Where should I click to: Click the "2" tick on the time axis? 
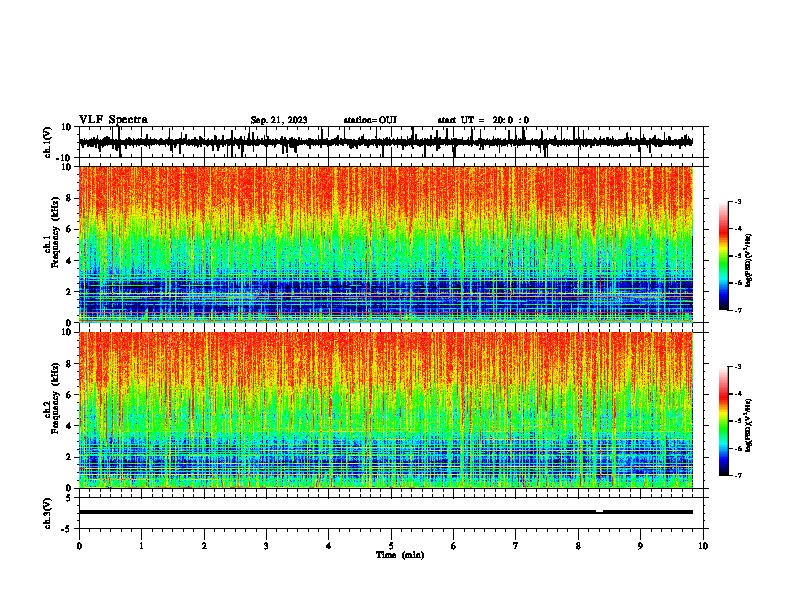click(204, 546)
